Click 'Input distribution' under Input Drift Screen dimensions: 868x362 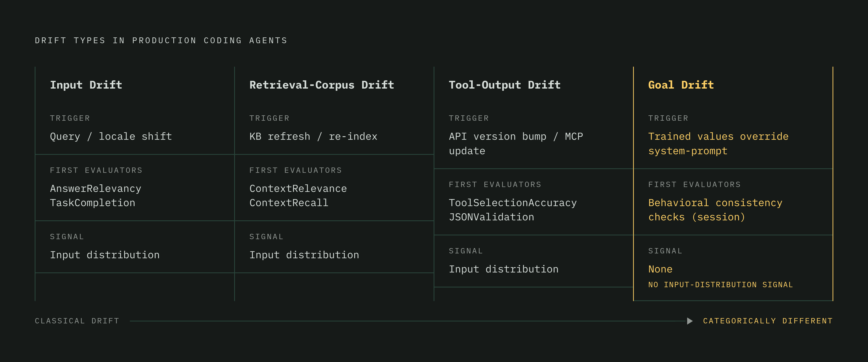(105, 255)
